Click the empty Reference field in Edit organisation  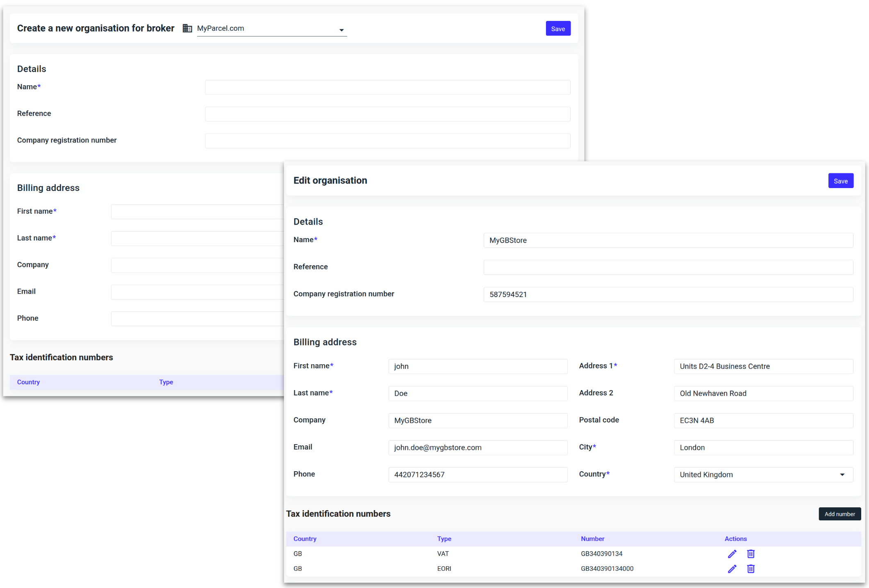[x=668, y=267]
